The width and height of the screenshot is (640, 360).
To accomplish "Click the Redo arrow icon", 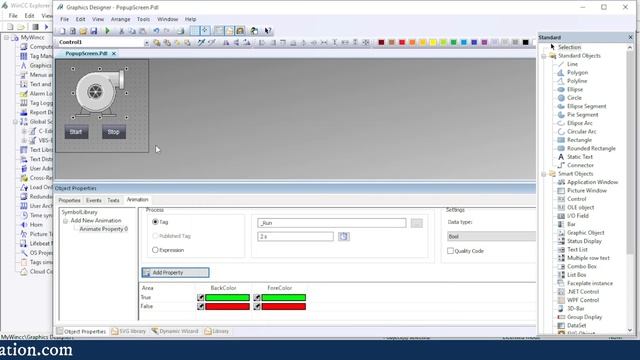I will 167,31.
